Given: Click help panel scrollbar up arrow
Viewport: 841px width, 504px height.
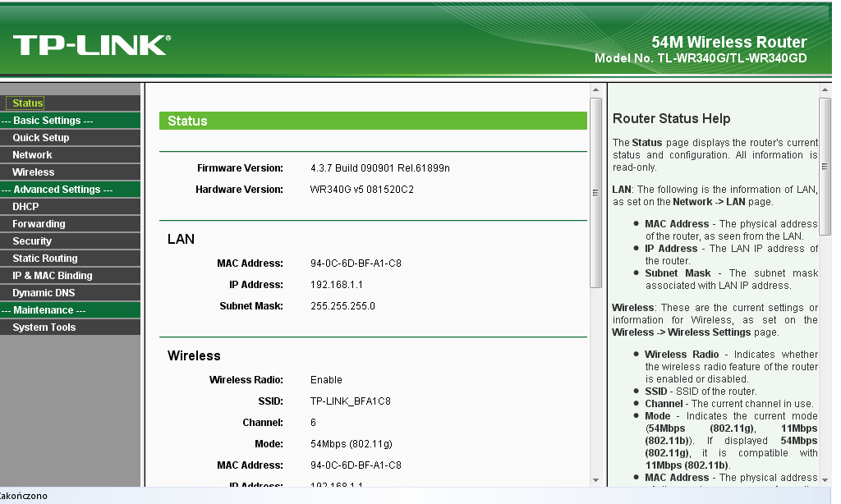Looking at the screenshot, I should point(825,89).
